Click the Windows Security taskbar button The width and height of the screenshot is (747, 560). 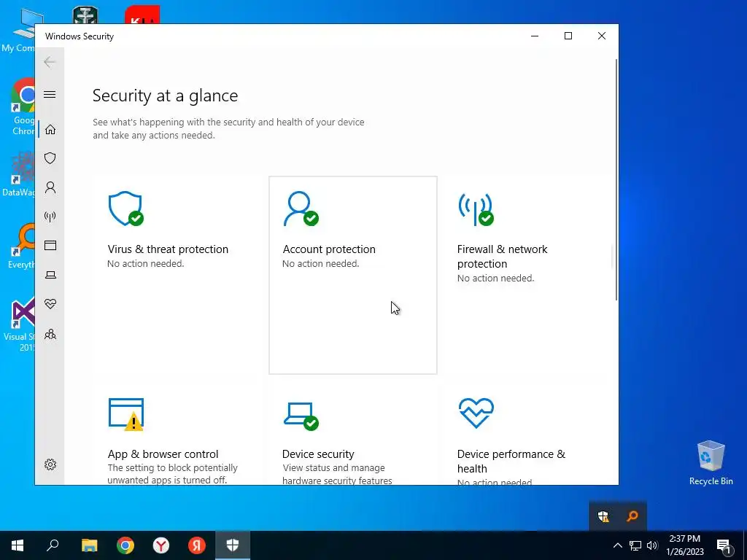pos(233,545)
